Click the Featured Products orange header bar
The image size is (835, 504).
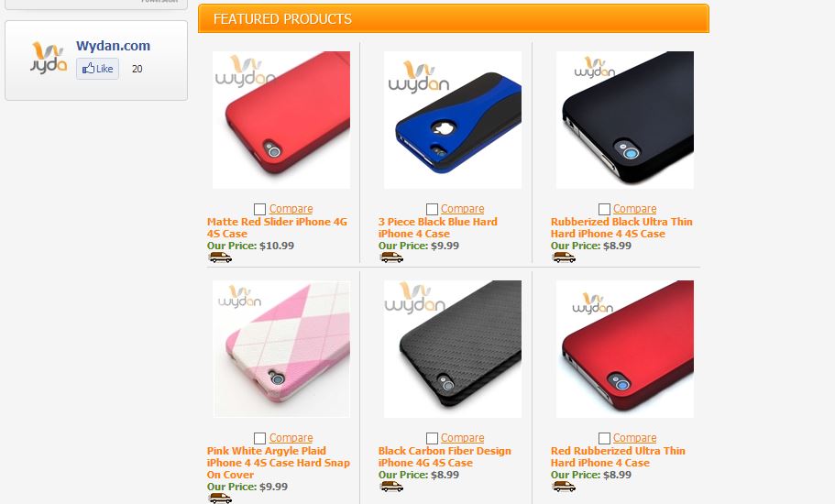[453, 18]
